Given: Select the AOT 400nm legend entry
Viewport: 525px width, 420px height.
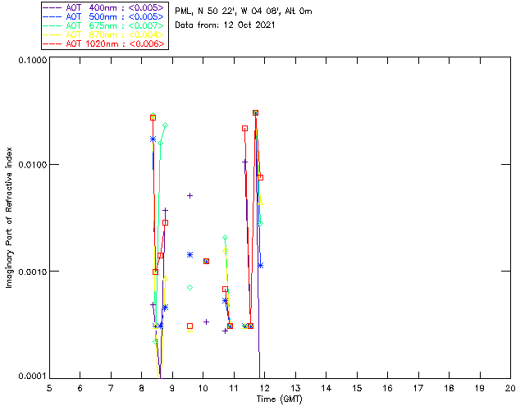Looking at the screenshot, I should pyautogui.click(x=104, y=7).
